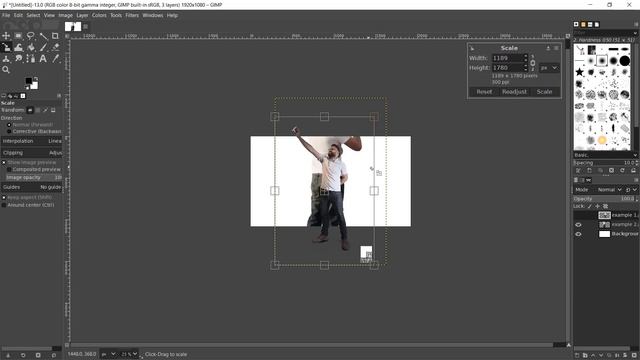Image resolution: width=640 pixels, height=360 pixels.
Task: Select the Paintbrush tool
Action: 43,47
